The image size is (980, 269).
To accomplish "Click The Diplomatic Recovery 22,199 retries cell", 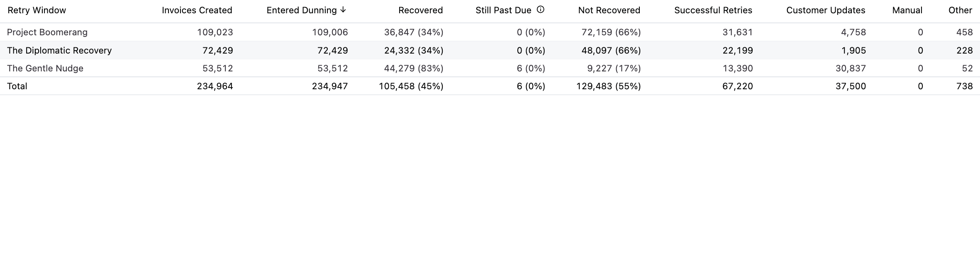I will [738, 50].
